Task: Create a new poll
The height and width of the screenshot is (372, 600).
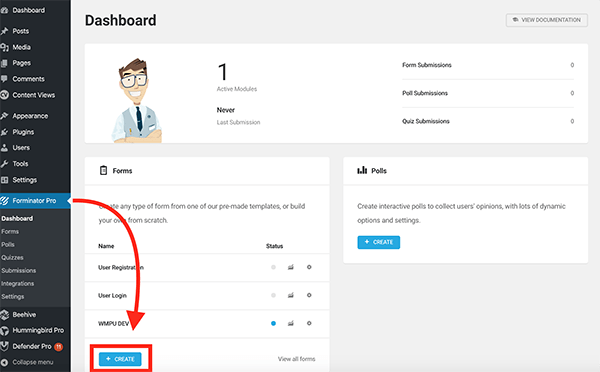Action: coord(378,242)
